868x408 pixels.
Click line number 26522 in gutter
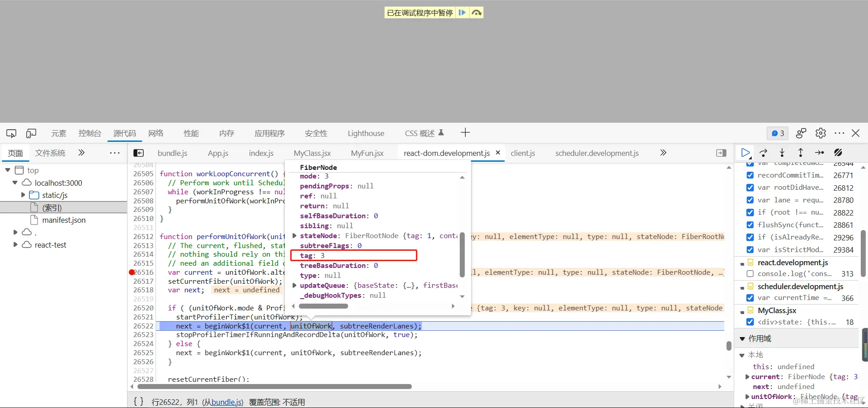tap(143, 326)
